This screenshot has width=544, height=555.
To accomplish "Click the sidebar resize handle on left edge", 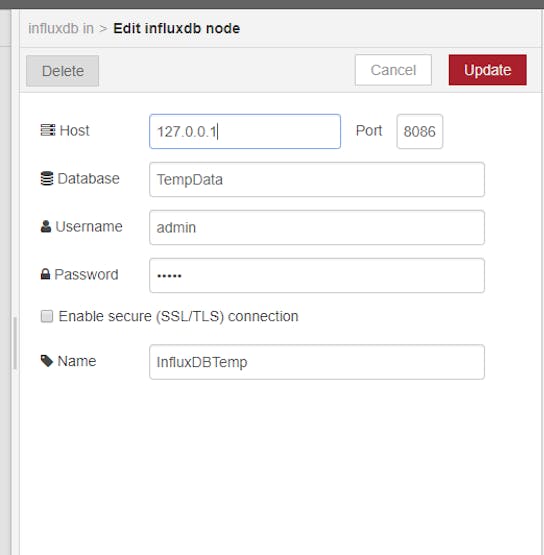I will click(15, 343).
